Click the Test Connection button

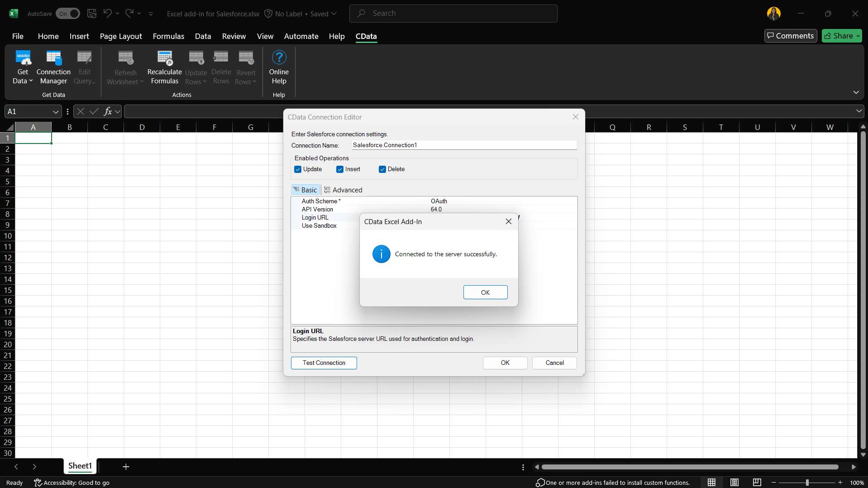[324, 363]
